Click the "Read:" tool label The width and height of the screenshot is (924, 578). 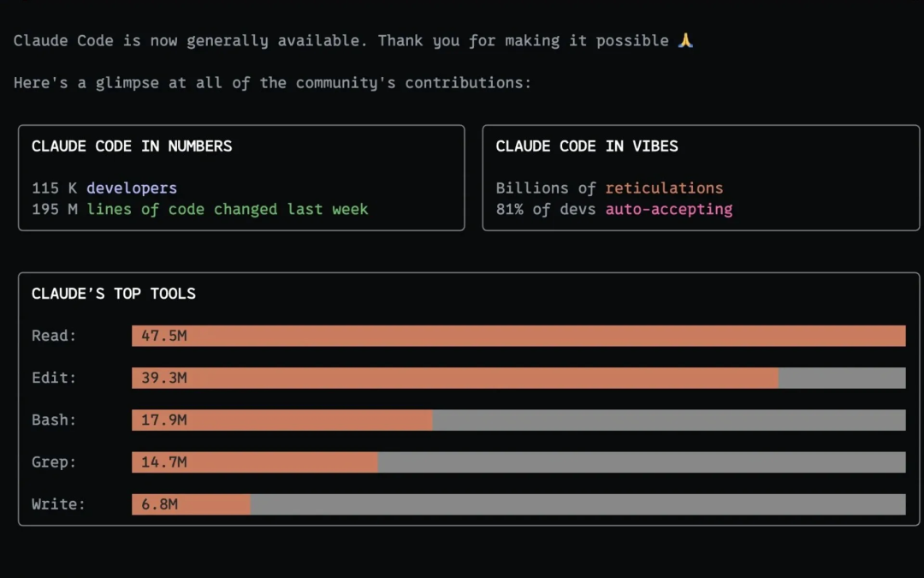click(x=54, y=336)
